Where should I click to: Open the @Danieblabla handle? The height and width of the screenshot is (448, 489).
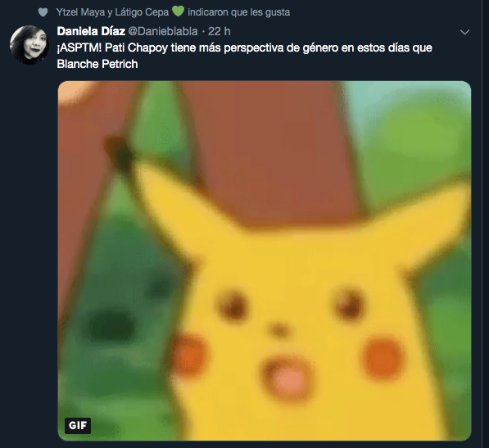click(163, 31)
